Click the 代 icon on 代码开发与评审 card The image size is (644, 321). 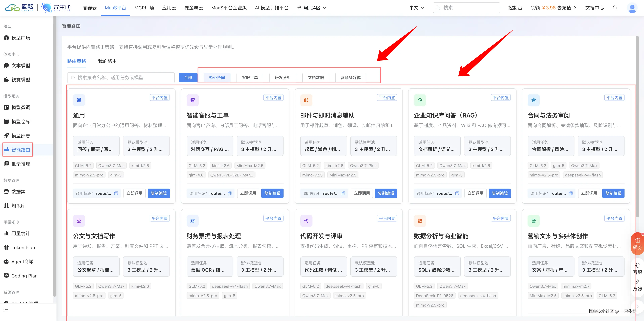pyautogui.click(x=306, y=221)
